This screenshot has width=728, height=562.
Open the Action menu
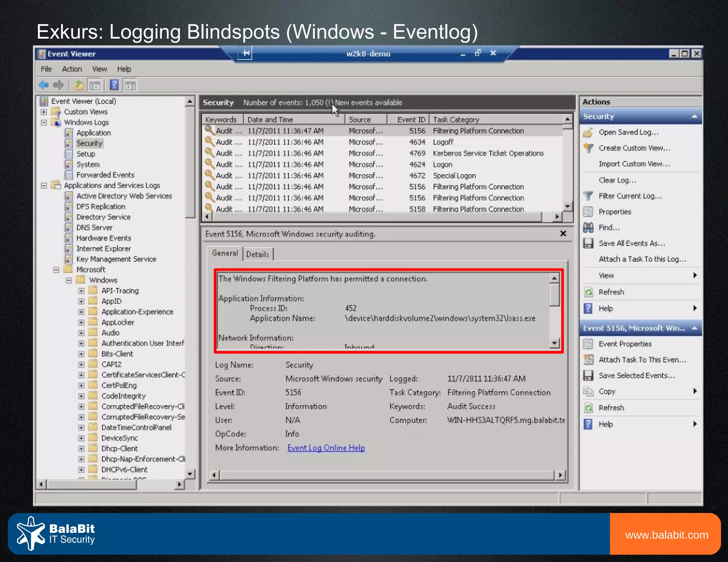click(72, 69)
